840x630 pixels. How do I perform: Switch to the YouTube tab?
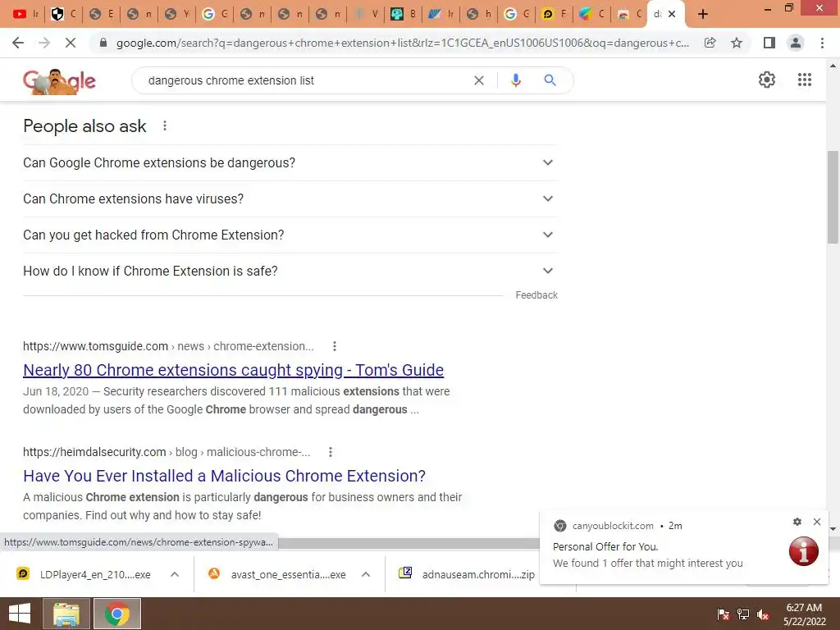pyautogui.click(x=25, y=14)
